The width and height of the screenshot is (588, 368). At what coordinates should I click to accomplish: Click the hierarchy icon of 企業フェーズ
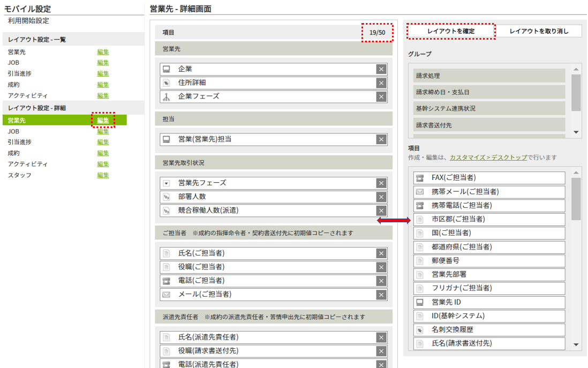[166, 97]
